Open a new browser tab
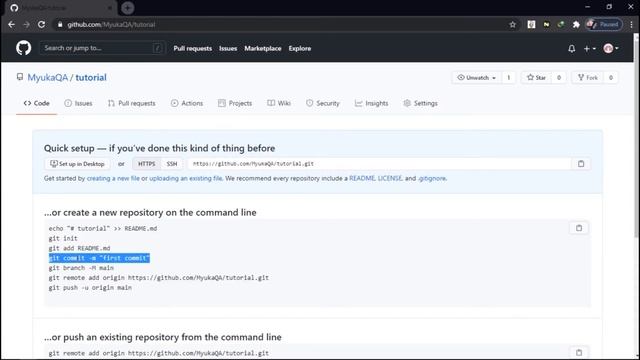640x360 pixels. pyautogui.click(x=127, y=8)
